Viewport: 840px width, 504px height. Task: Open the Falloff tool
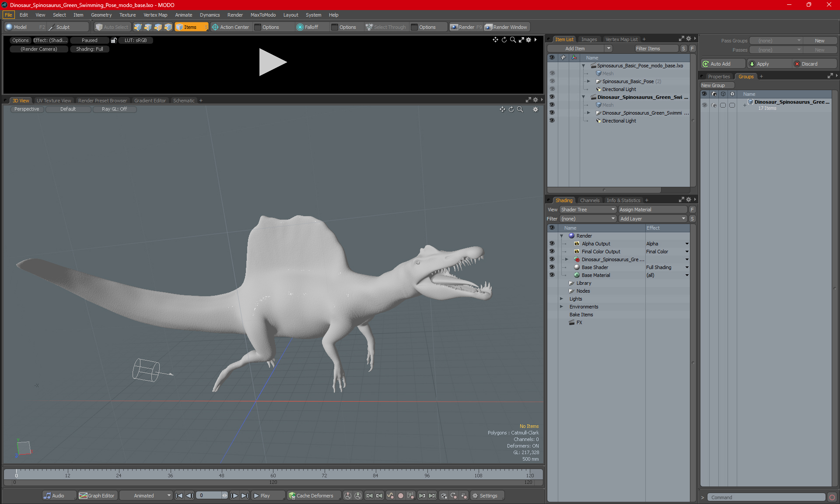308,27
